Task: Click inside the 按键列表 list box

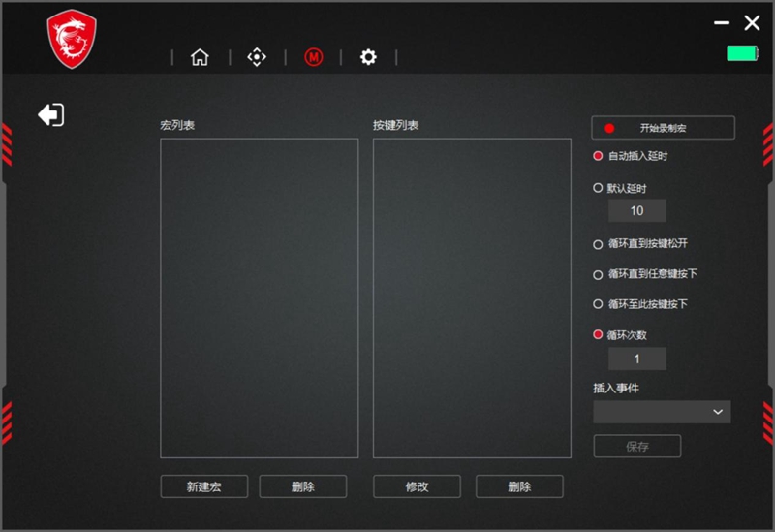Action: (472, 298)
